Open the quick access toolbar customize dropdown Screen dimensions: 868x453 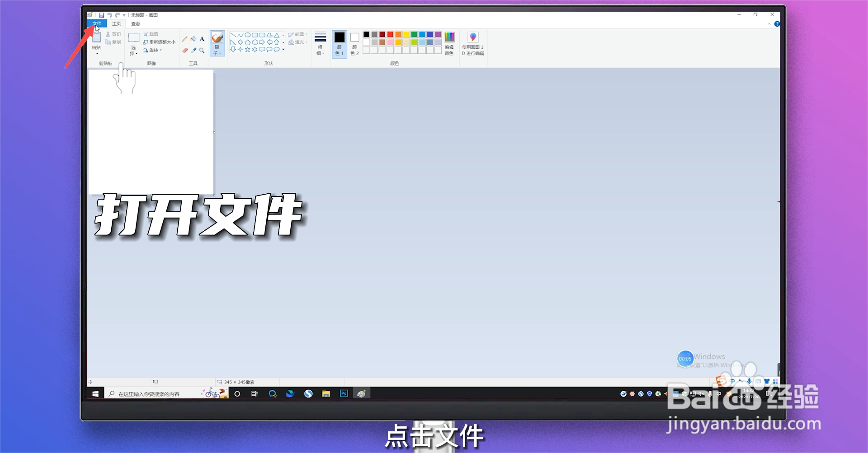(124, 15)
